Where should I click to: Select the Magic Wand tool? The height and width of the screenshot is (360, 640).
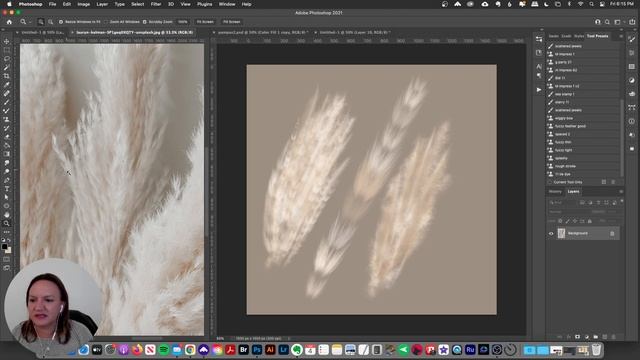click(x=7, y=67)
